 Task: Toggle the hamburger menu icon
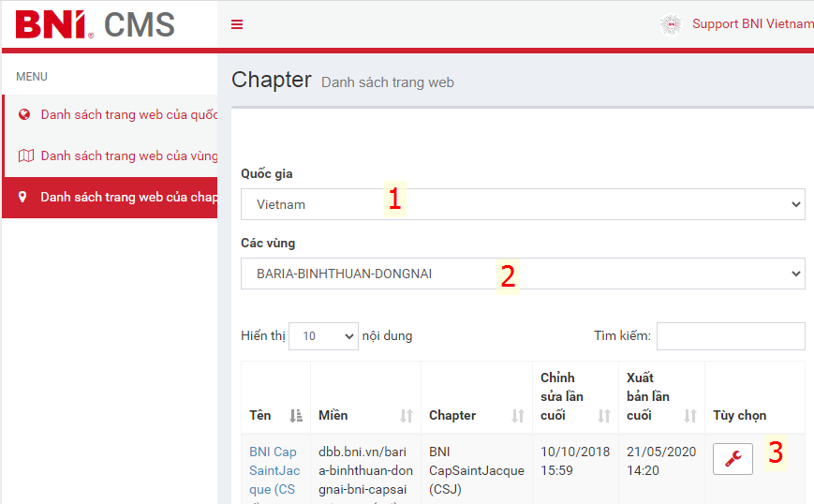pos(237,24)
